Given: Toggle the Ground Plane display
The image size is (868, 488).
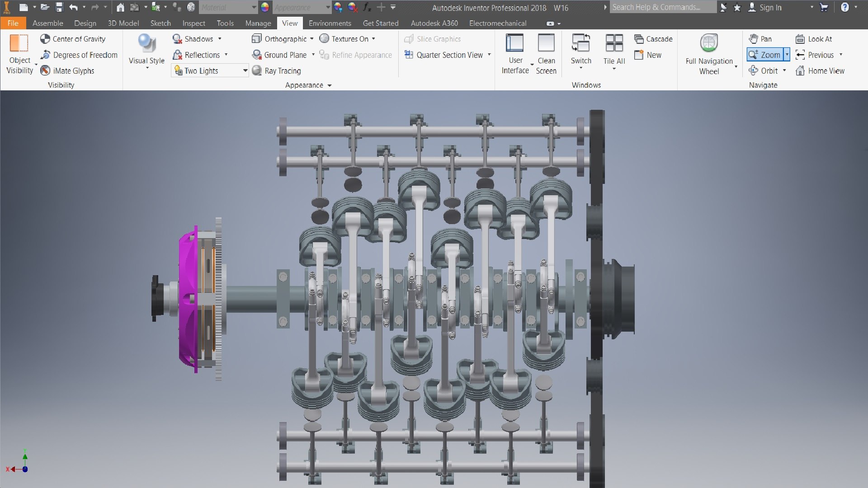Looking at the screenshot, I should [x=279, y=55].
